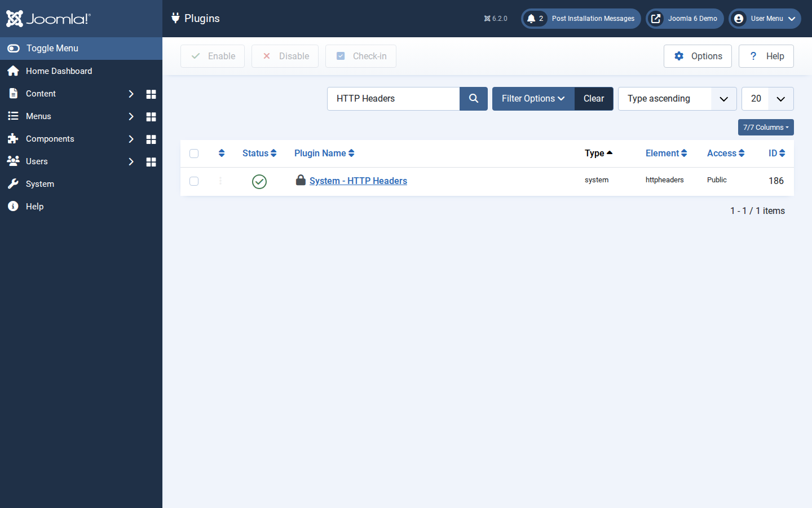
Task: Sort by Element column
Action: (x=666, y=154)
